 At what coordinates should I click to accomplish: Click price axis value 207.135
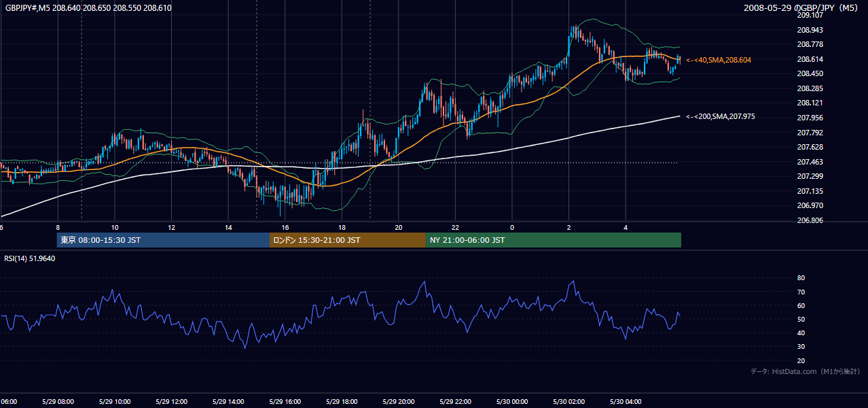(x=810, y=191)
